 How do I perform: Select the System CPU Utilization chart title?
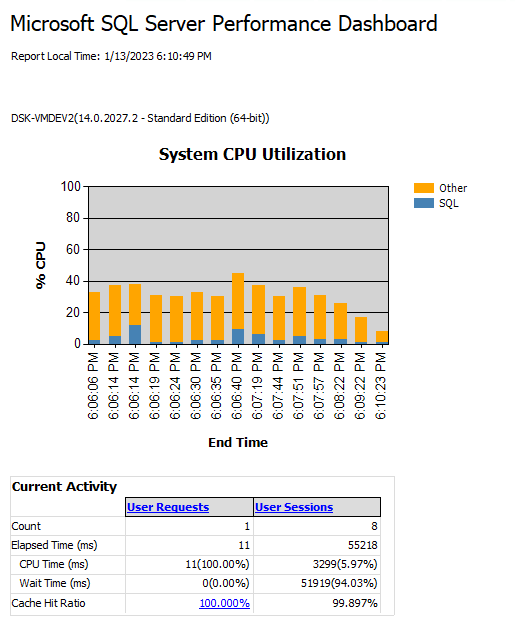point(252,154)
